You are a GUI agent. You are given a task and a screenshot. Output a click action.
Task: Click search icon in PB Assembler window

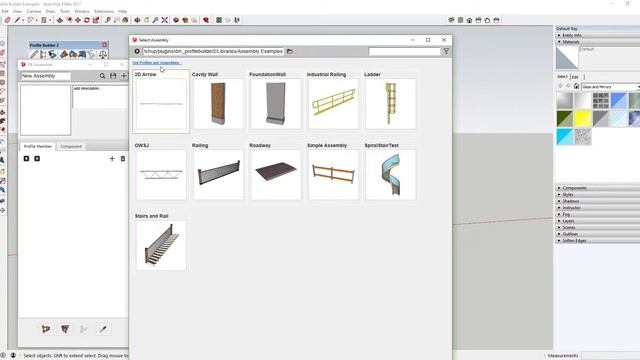(102, 76)
